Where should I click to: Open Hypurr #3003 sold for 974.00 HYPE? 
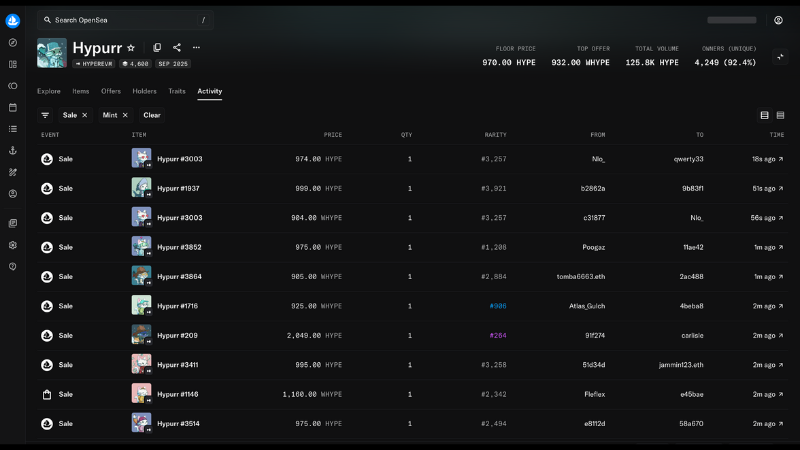pyautogui.click(x=180, y=159)
